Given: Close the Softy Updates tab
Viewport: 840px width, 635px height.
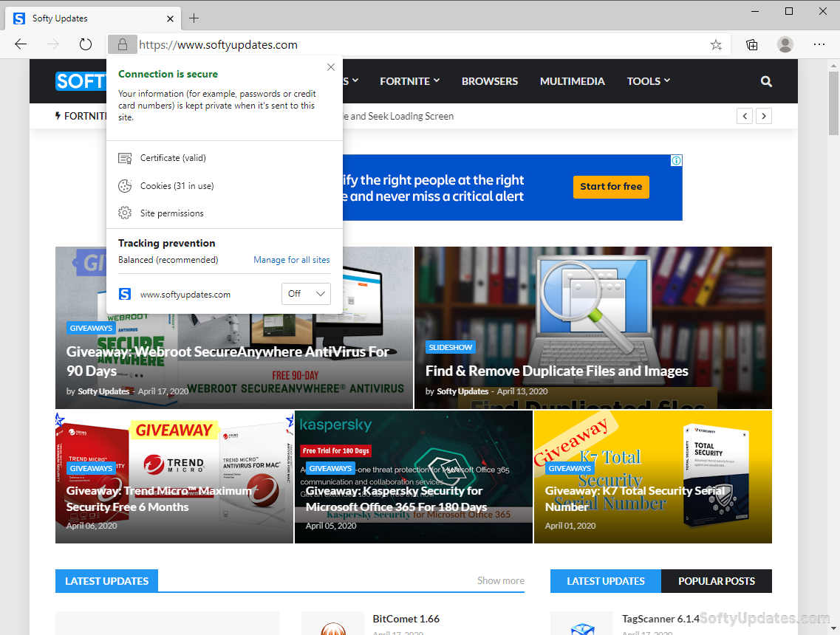Looking at the screenshot, I should pos(171,18).
